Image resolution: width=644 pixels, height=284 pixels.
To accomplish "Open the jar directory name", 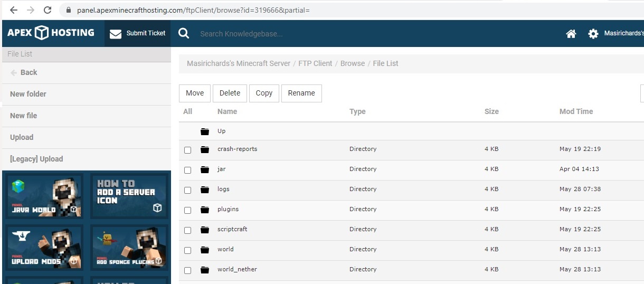I will tap(222, 169).
